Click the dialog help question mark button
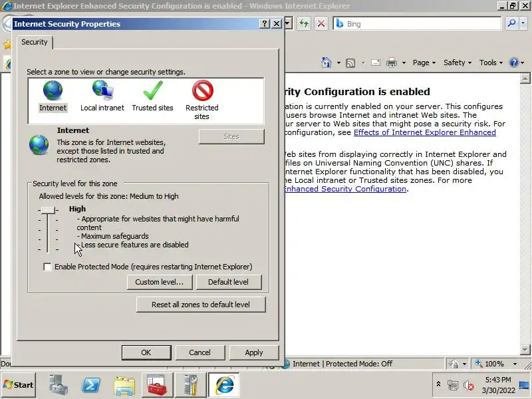The image size is (532, 399). (264, 24)
